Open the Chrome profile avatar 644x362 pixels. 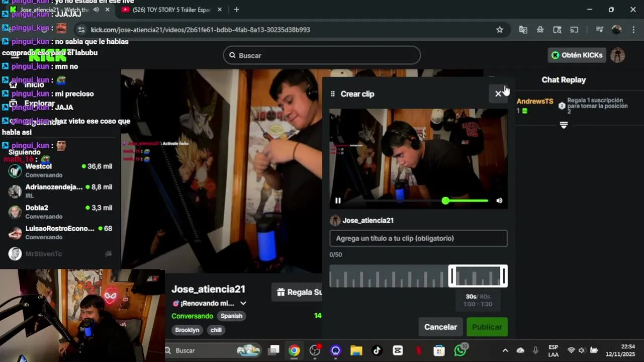616,30
